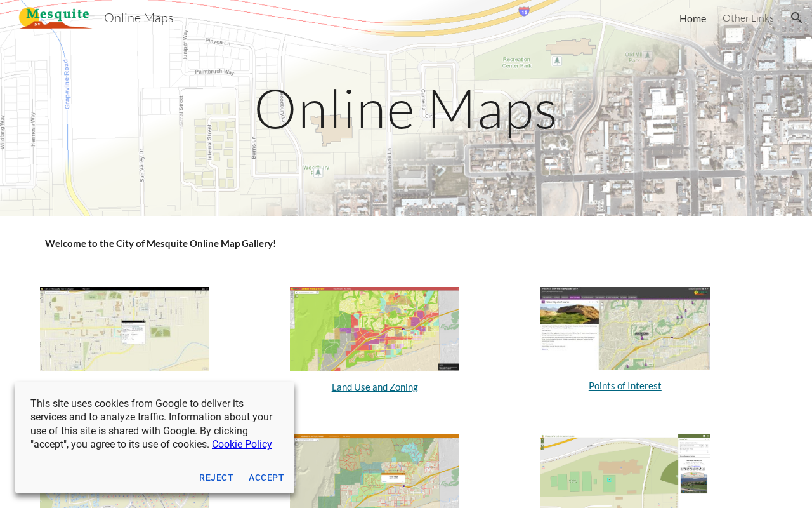Follow the Points of Interest link
This screenshot has width=812, height=508.
point(624,385)
